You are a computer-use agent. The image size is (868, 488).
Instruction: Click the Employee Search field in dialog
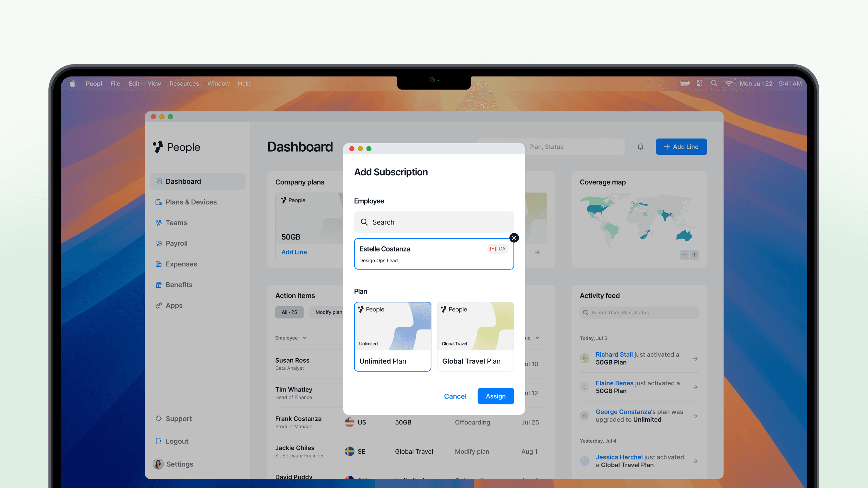(434, 222)
